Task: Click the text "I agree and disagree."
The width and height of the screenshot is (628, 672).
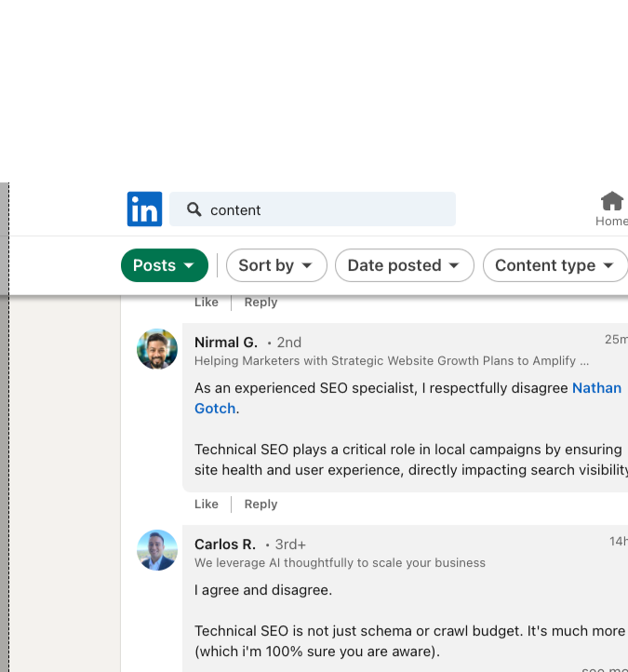Action: coord(263,590)
